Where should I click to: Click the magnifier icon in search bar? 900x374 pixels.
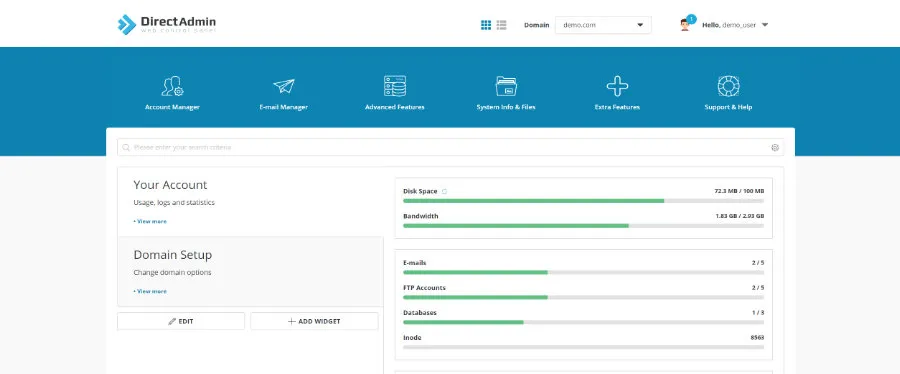click(126, 147)
